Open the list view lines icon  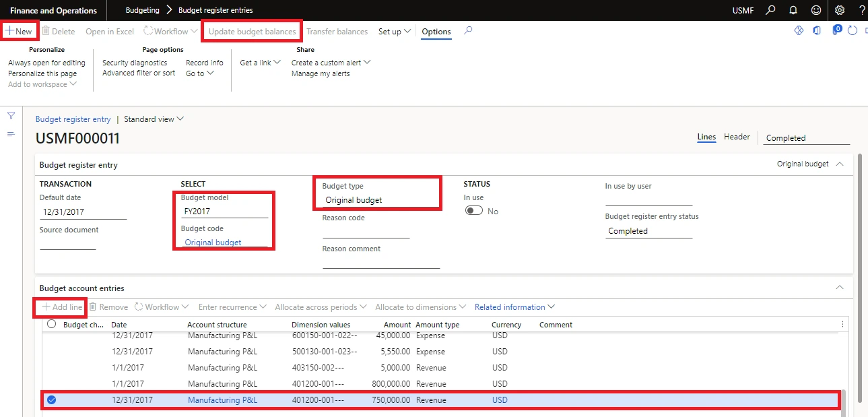click(11, 134)
